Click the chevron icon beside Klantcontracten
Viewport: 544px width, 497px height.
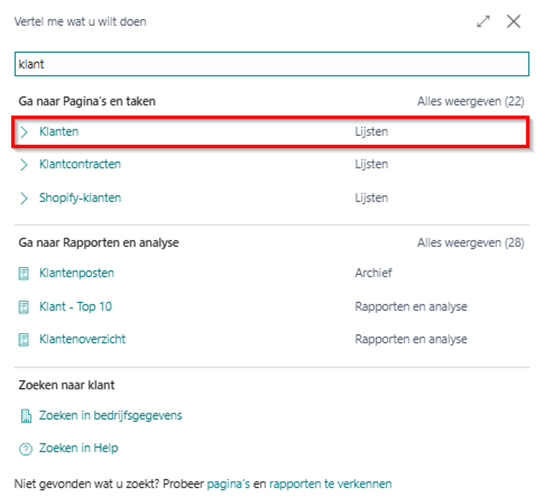point(24,164)
